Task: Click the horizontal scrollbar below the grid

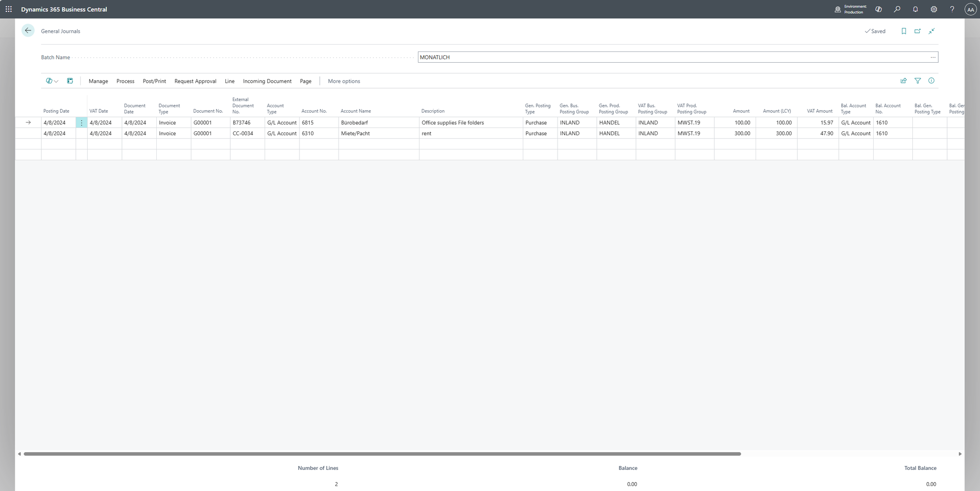Action: [382, 454]
